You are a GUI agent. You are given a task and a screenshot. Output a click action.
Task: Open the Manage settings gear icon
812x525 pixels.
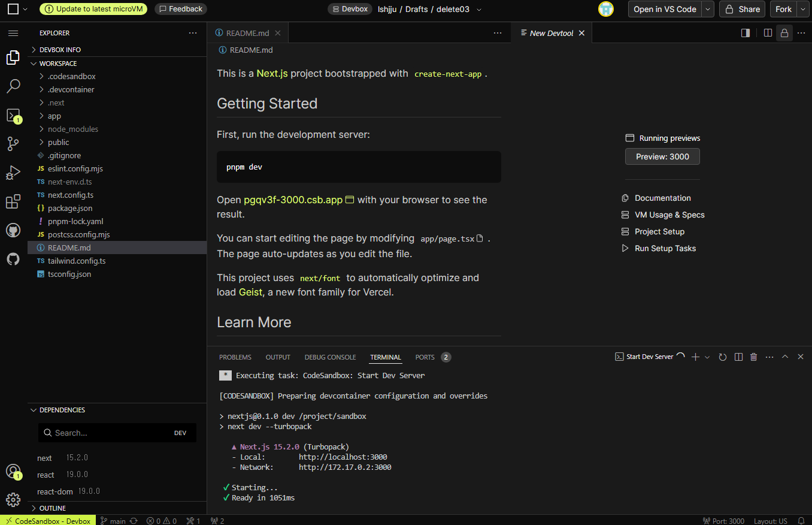click(x=13, y=500)
